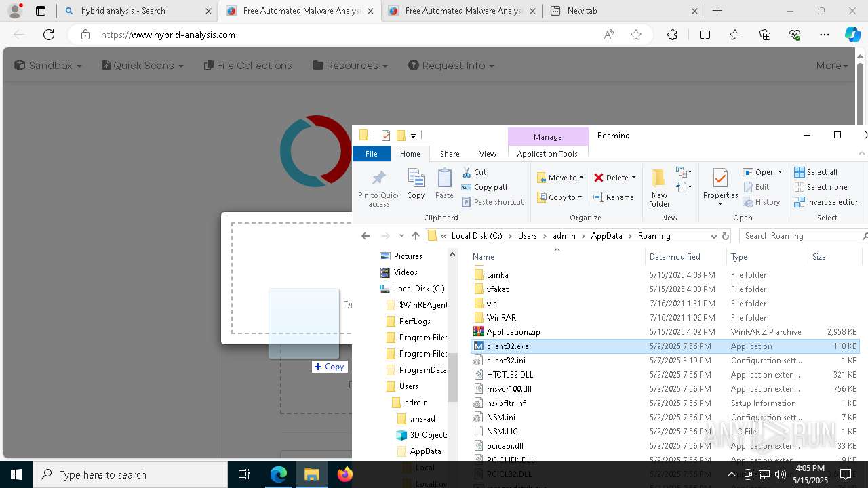Screen dimensions: 868x488
Task: Open Task View on taskbar
Action: [x=244, y=474]
